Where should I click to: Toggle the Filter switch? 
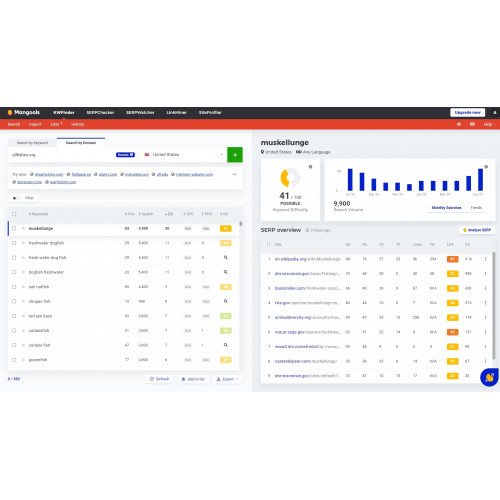pos(16,198)
